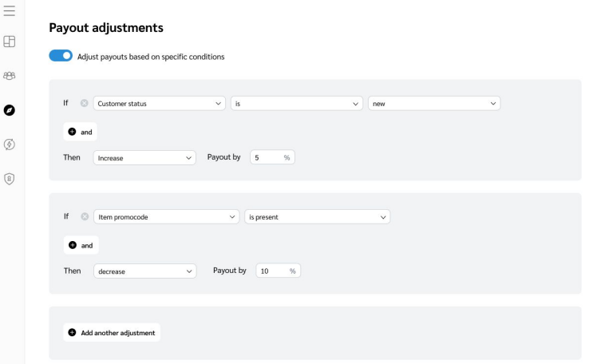Open the shield security icon in the sidebar

[10, 179]
